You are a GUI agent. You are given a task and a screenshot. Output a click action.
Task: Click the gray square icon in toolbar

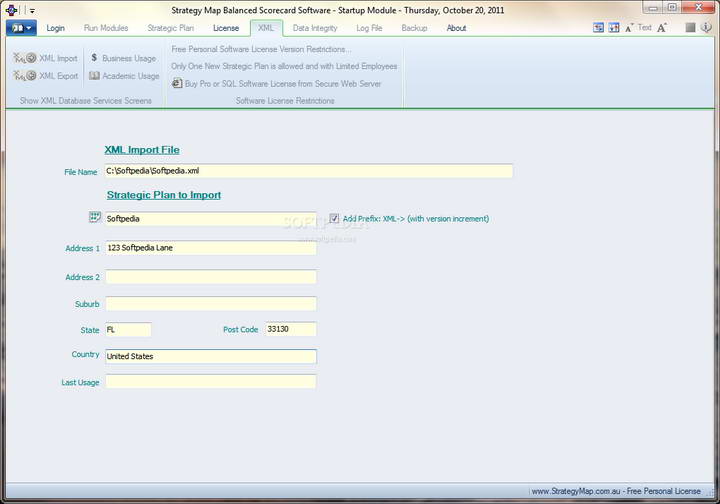coord(690,28)
